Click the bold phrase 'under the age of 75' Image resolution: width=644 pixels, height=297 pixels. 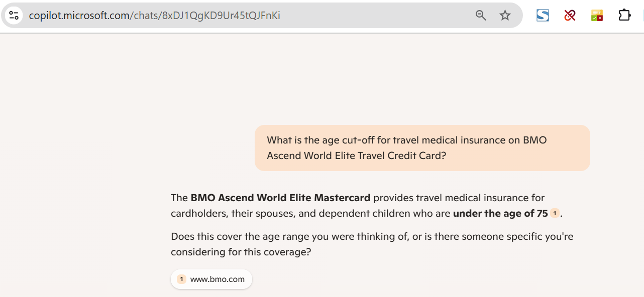point(500,213)
